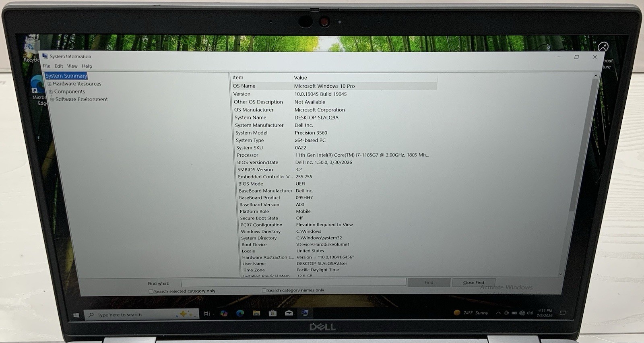Open network settings from the tray globe icon
Screen dimensions: 644x343
tap(522, 313)
